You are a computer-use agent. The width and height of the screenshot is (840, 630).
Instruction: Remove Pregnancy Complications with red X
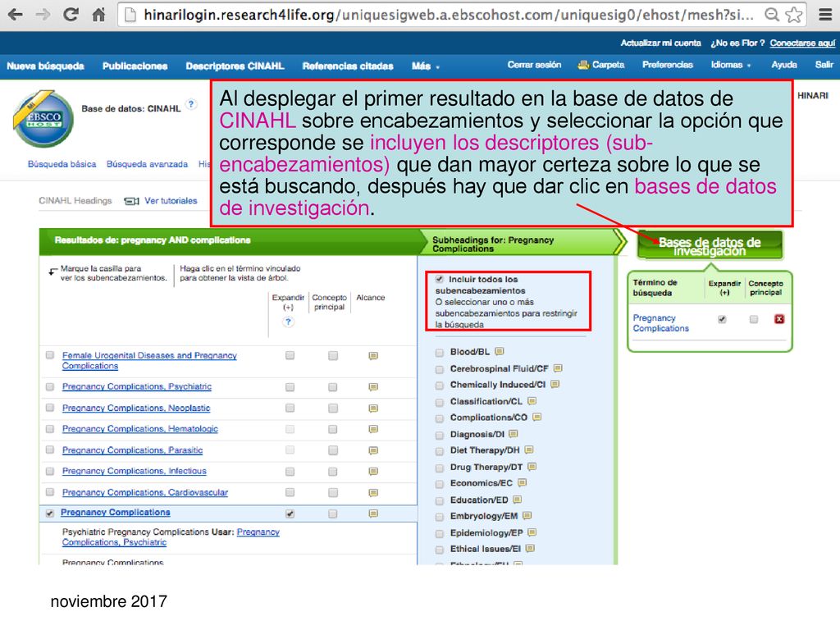(779, 319)
